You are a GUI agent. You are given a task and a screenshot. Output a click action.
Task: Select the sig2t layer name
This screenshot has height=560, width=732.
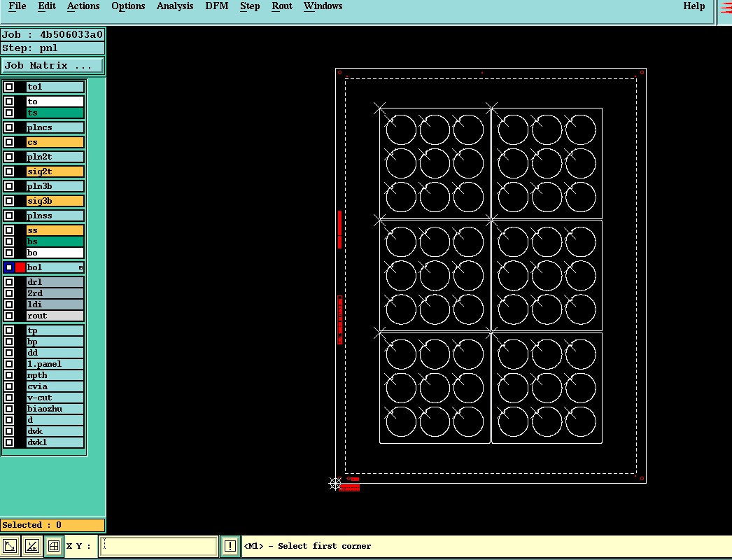55,171
